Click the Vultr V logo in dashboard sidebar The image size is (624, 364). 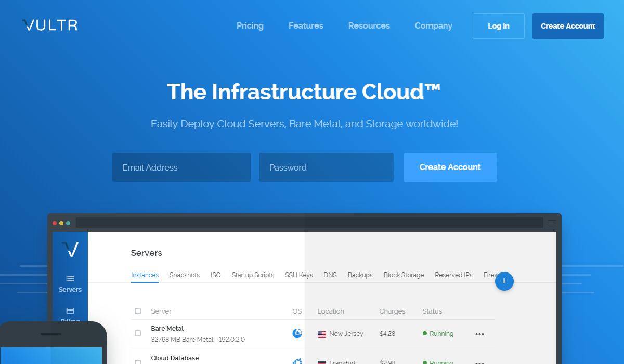click(x=70, y=250)
